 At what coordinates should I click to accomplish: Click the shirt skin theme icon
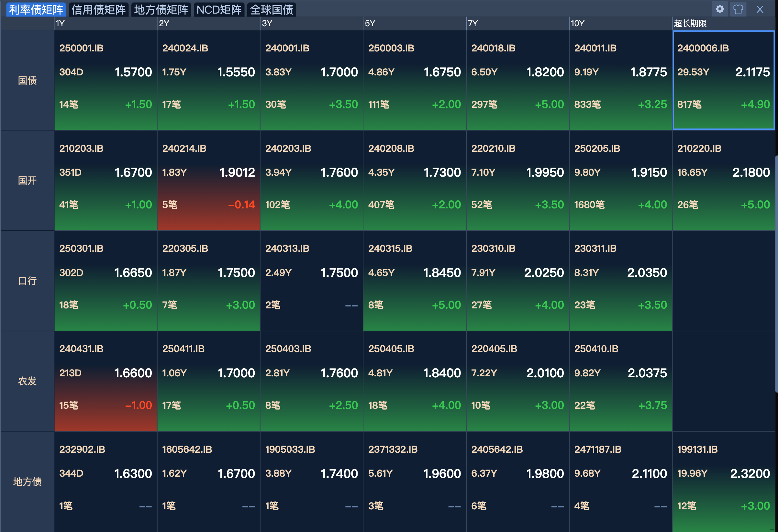point(738,9)
